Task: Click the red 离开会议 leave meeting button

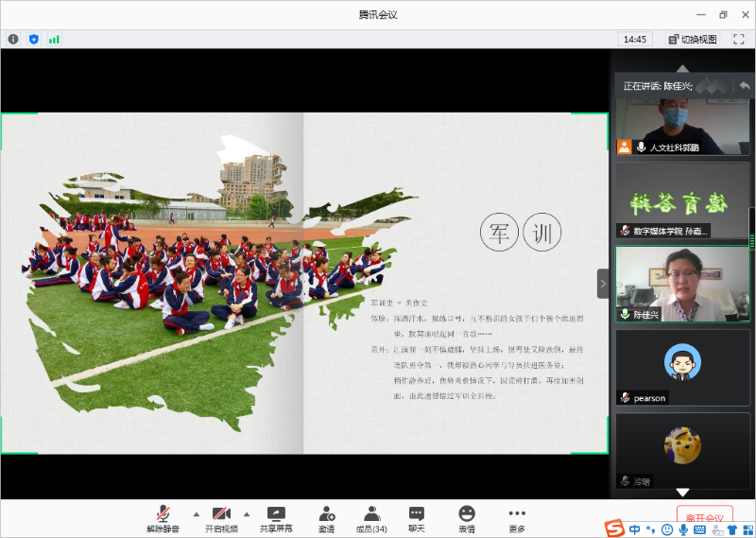Action: pyautogui.click(x=704, y=517)
